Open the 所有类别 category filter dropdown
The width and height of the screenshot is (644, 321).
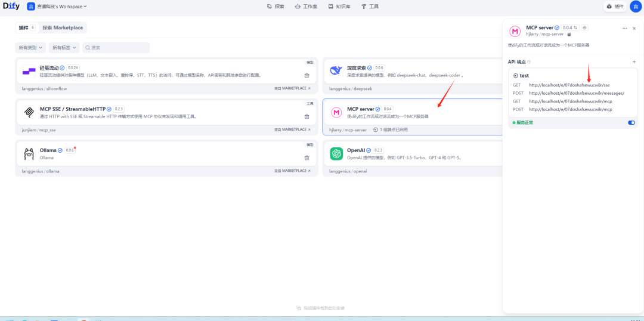30,47
